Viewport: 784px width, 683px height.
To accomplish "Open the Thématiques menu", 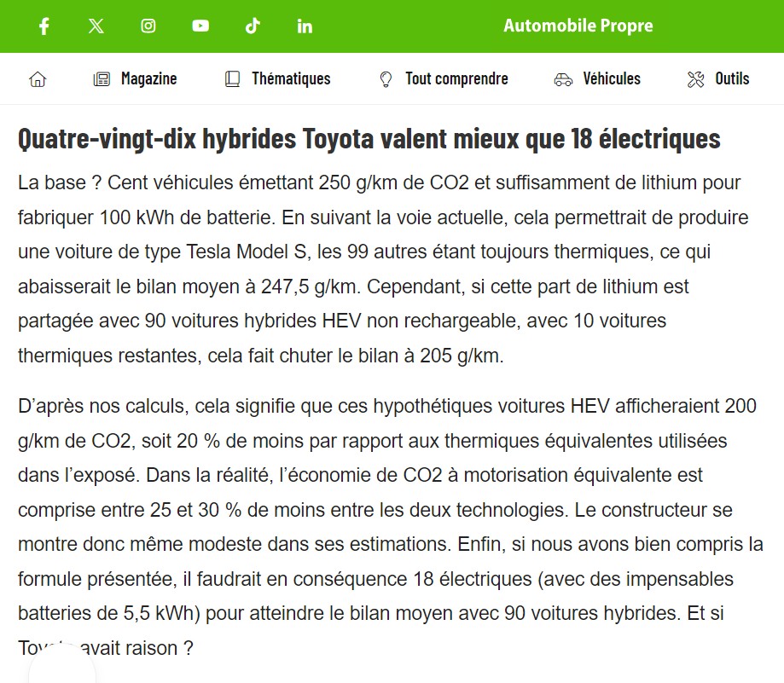I will pyautogui.click(x=290, y=78).
